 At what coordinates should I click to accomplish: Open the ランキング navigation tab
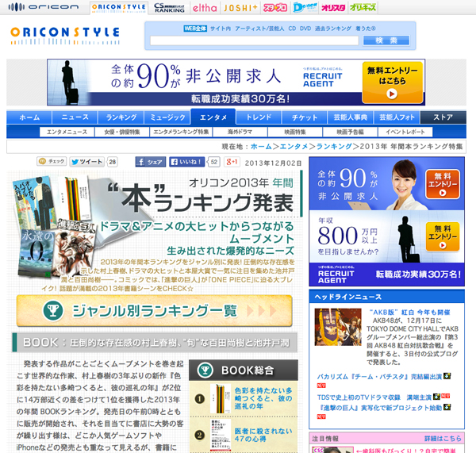pyautogui.click(x=121, y=117)
